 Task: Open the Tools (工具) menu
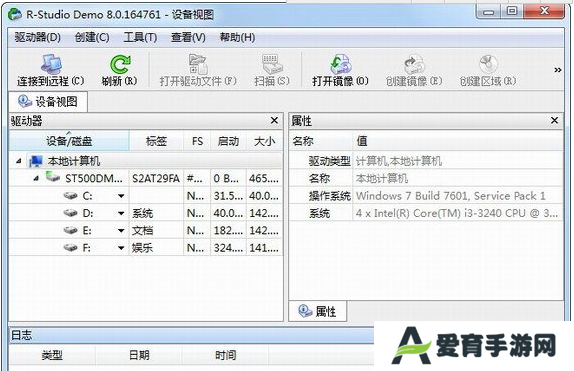tap(140, 37)
